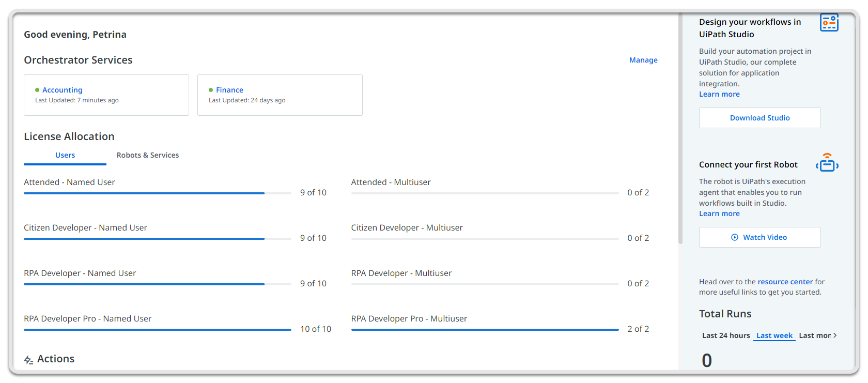868x383 pixels.
Task: Select the Last 24 hours tab
Action: [x=726, y=335]
